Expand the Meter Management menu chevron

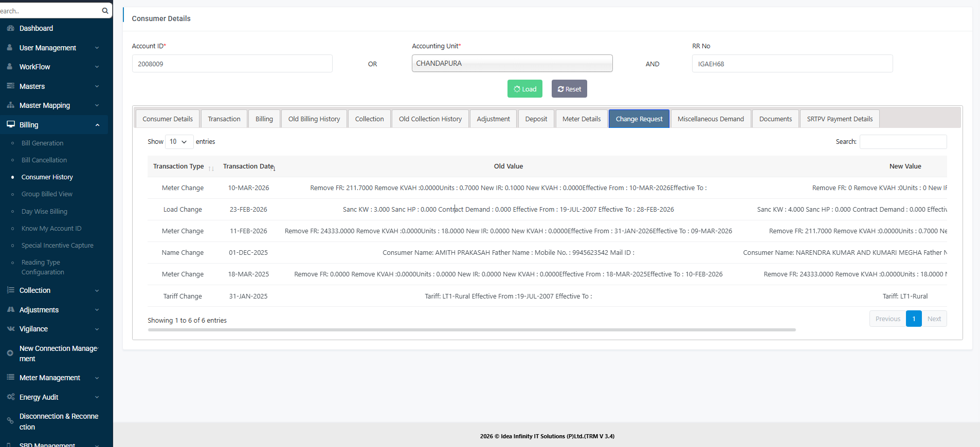point(97,378)
